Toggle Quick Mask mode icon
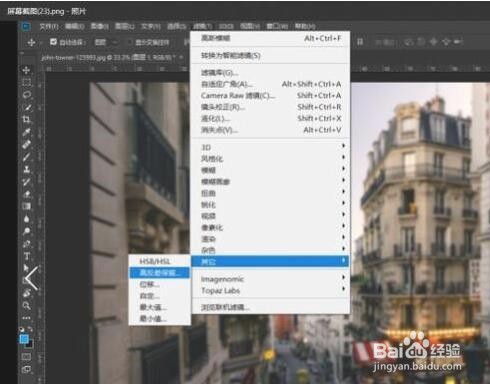 [26, 357]
